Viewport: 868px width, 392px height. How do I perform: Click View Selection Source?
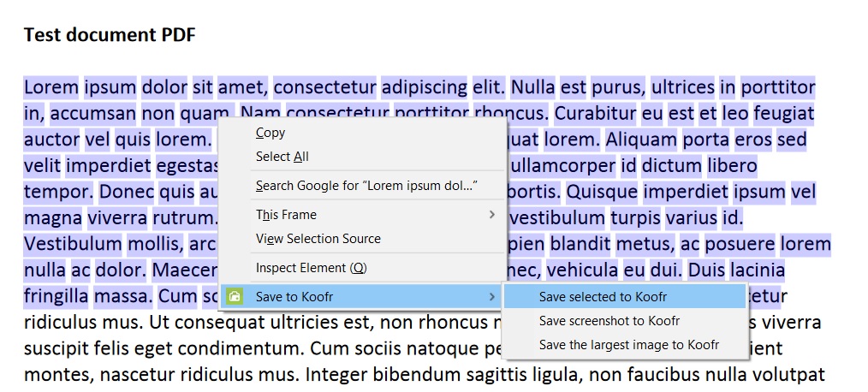tap(318, 239)
